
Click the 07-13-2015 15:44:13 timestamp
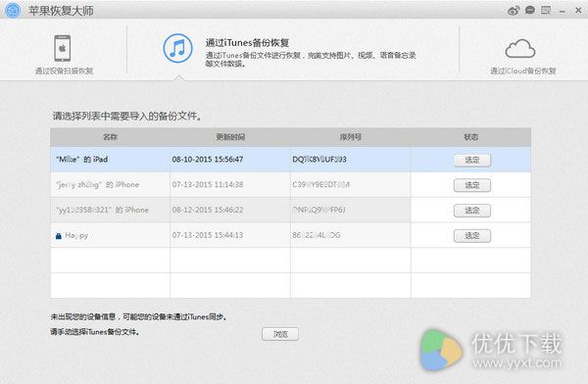click(208, 235)
